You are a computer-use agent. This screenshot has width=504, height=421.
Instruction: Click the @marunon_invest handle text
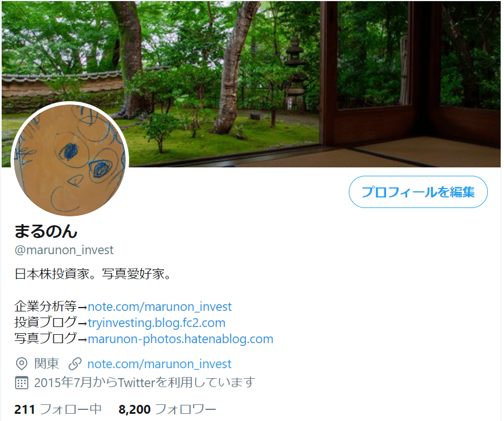(64, 250)
